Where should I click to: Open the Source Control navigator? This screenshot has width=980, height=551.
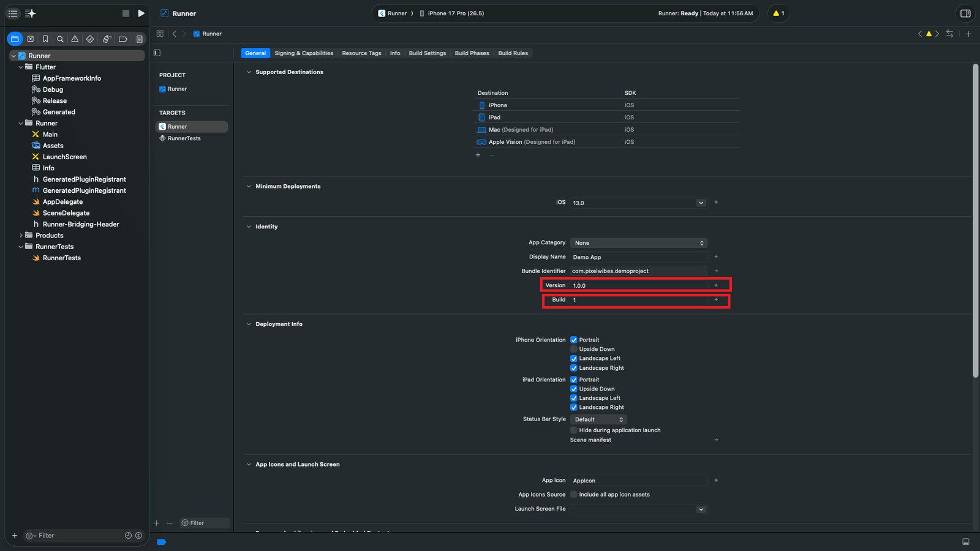[x=31, y=39]
